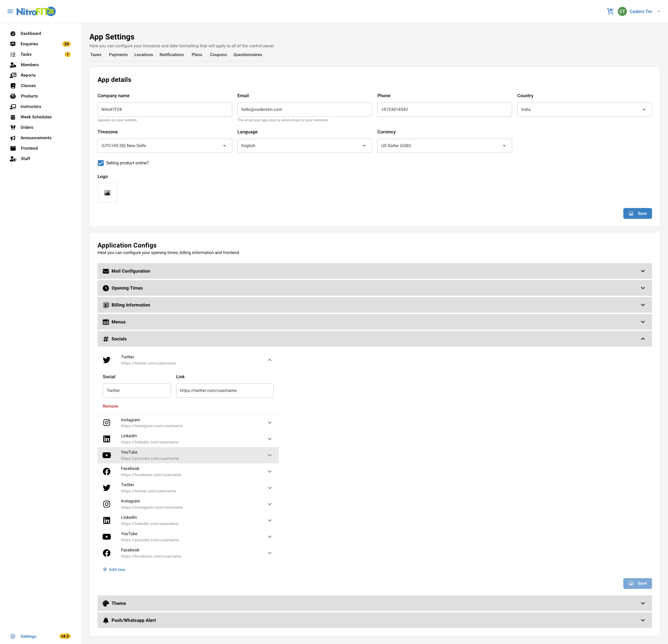Open the hamburger menu icon
Viewport: 668px width, 644px height.
pos(10,12)
